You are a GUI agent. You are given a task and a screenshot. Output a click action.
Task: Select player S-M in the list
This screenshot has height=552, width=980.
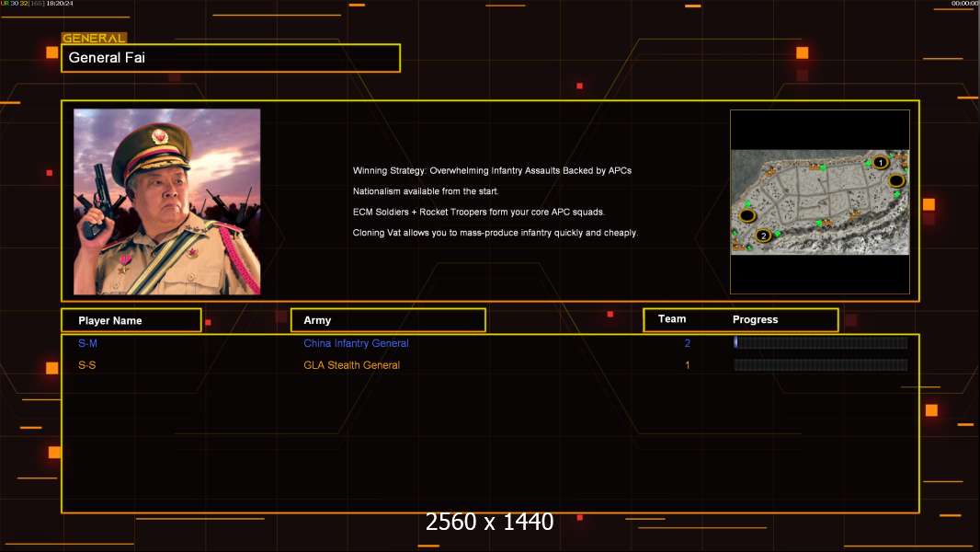point(87,343)
